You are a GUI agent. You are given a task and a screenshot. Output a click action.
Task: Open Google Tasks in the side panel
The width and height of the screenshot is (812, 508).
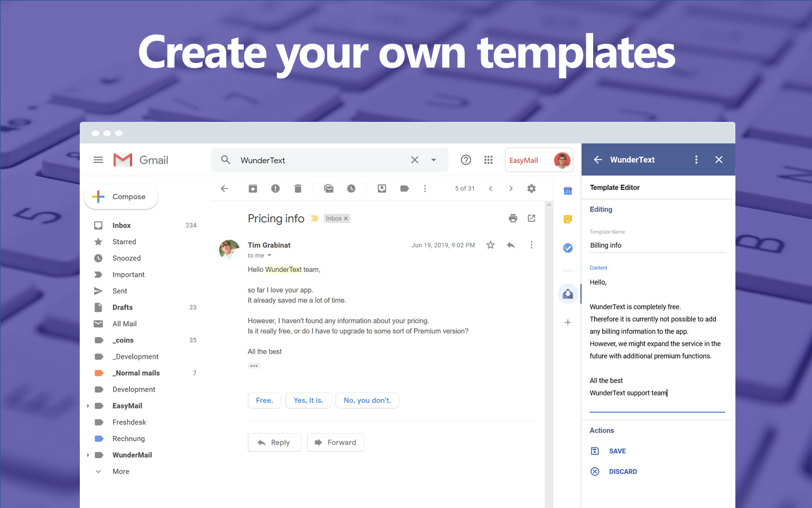pos(568,248)
